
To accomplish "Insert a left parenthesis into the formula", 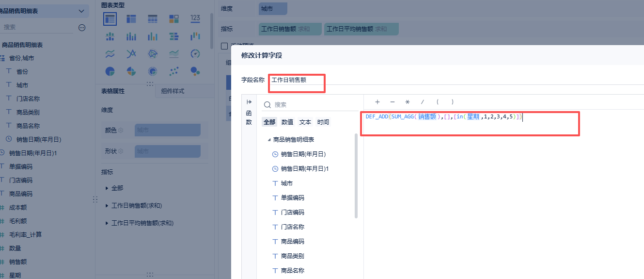I will click(438, 102).
